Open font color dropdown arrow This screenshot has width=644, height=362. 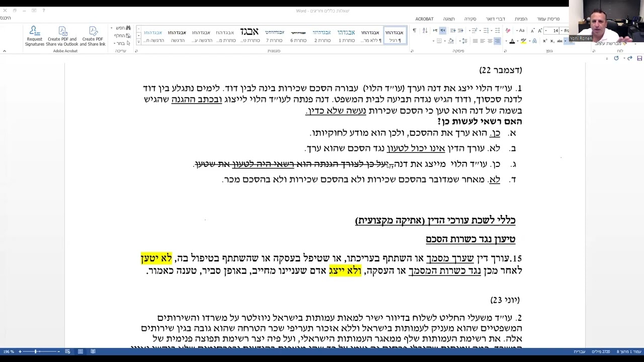pos(506,41)
